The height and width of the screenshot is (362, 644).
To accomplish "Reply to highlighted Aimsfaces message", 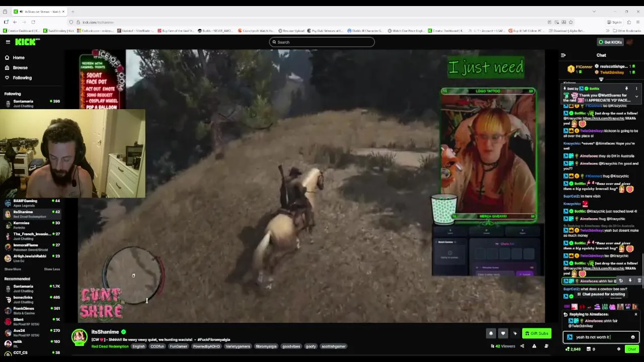I will pos(621,281).
